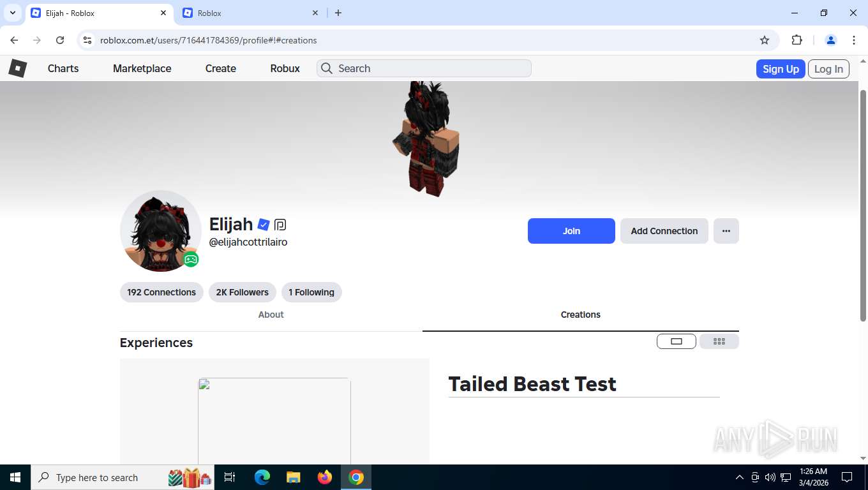Screen dimensions: 868x490
Task: Launch Firefox from the taskbar
Action: (325, 477)
